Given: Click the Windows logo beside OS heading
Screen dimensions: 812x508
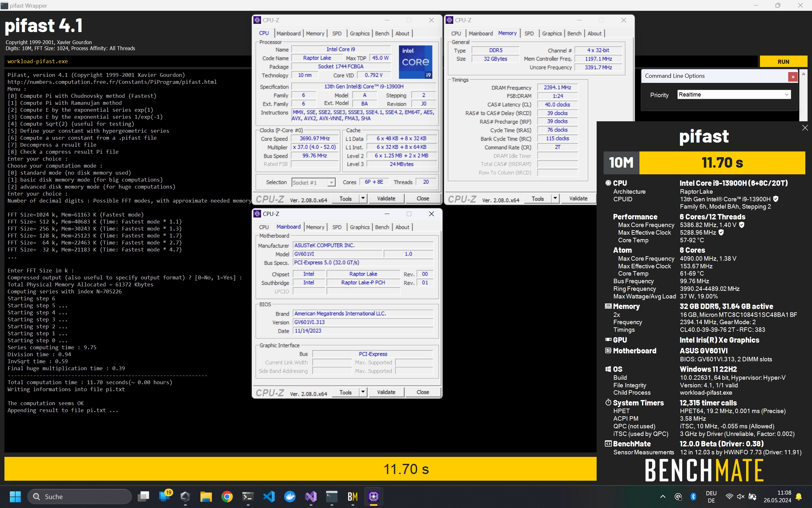Looking at the screenshot, I should (608, 369).
